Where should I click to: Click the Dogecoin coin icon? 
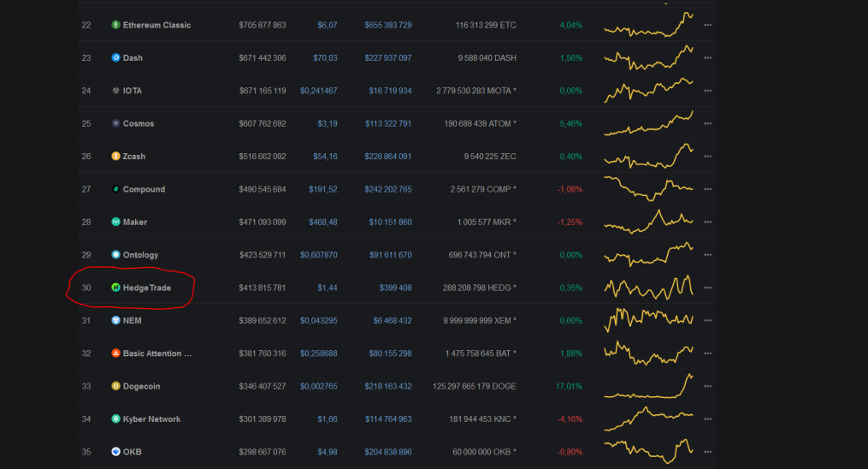(115, 386)
